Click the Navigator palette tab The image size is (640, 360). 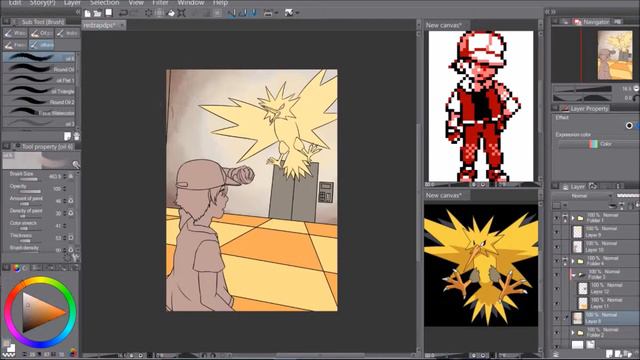[x=592, y=22]
